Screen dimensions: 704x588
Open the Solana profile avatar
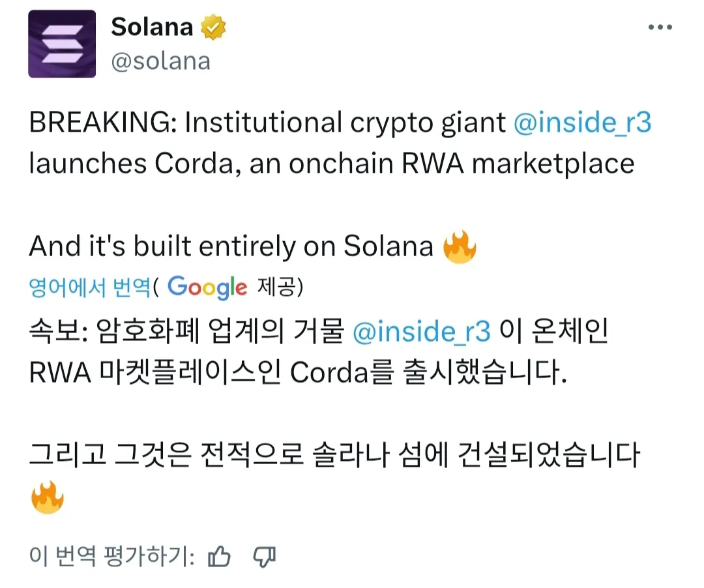(62, 44)
